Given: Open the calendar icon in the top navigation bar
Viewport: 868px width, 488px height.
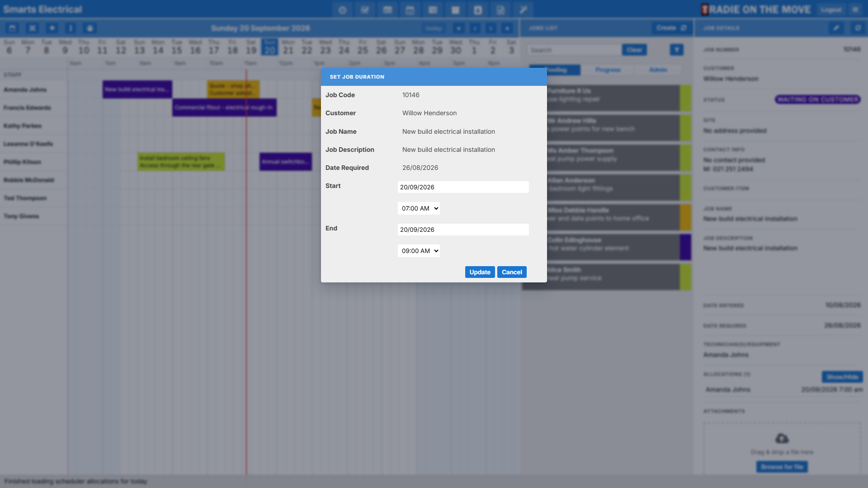Looking at the screenshot, I should pyautogui.click(x=410, y=10).
